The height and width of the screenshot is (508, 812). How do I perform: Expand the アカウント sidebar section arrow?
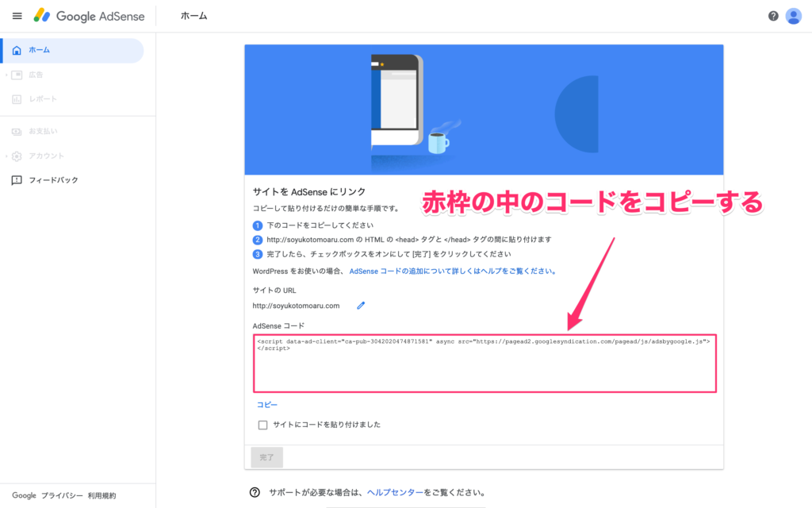point(6,156)
